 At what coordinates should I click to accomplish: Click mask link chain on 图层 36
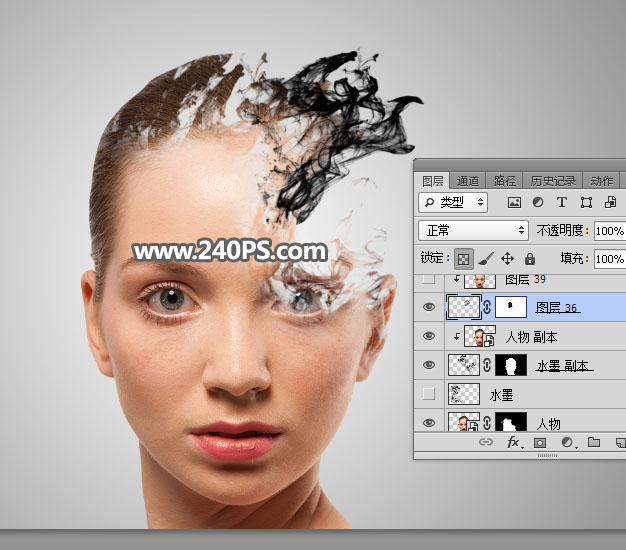(487, 307)
